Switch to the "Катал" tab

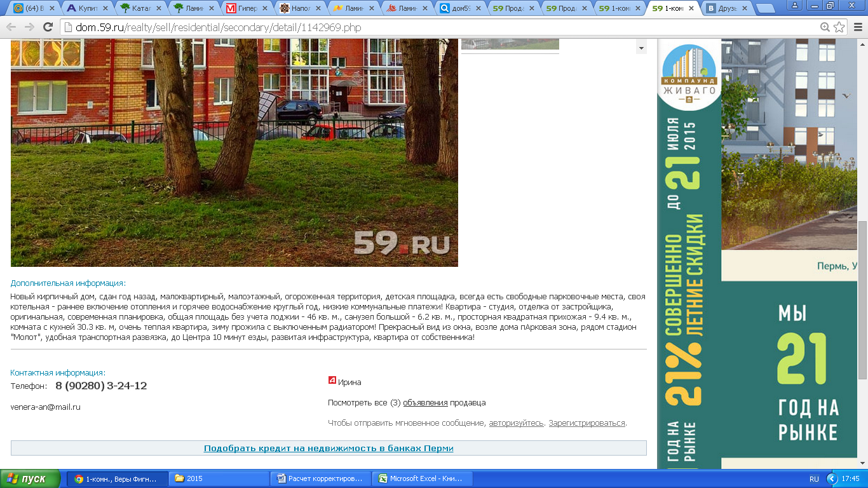click(140, 9)
